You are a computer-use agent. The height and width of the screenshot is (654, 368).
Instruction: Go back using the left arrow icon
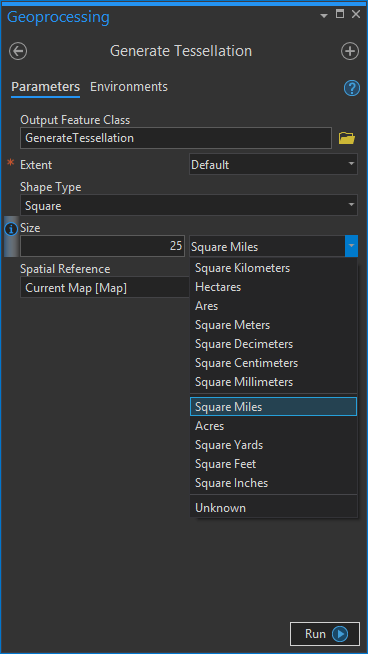pos(18,52)
